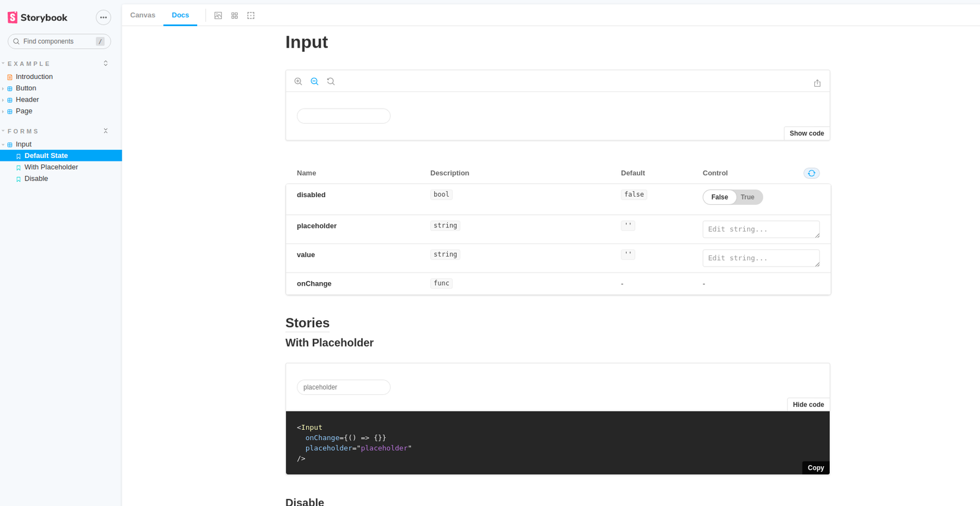
Task: Click the placeholder control text field
Action: click(x=760, y=229)
